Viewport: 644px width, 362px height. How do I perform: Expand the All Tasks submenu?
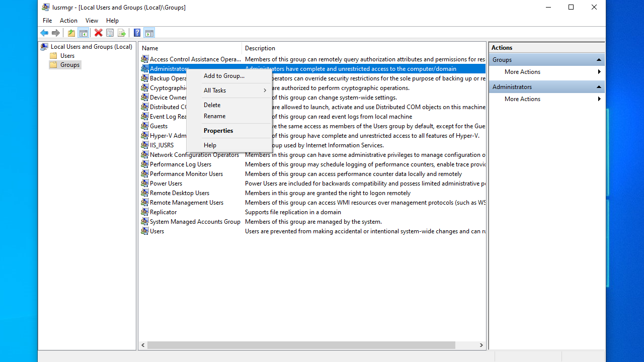(x=234, y=90)
